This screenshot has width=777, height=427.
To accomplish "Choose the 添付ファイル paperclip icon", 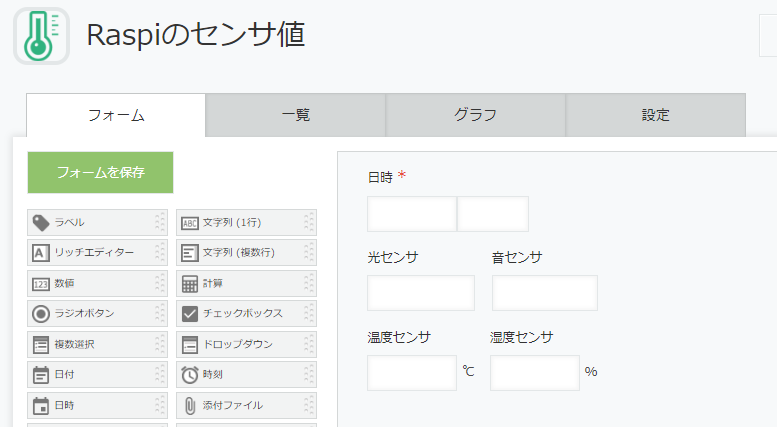I will [x=190, y=406].
